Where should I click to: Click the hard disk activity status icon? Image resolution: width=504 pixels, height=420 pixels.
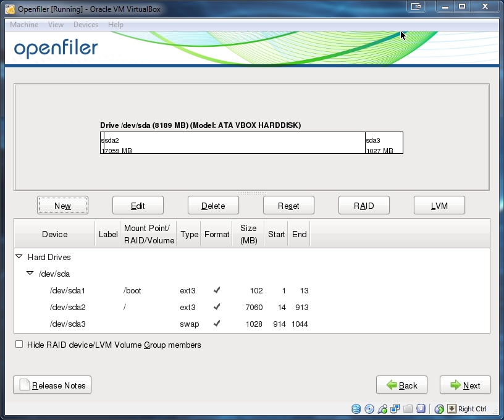(356, 409)
